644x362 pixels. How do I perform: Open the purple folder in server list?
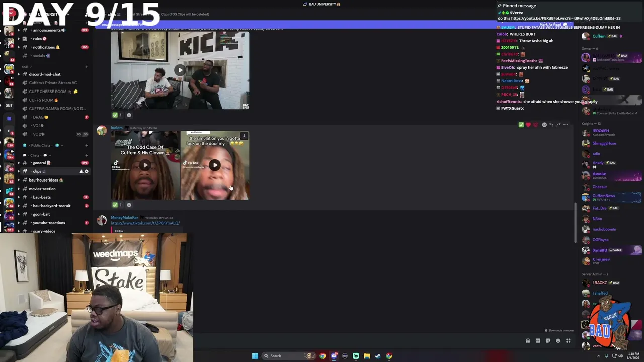[9, 119]
